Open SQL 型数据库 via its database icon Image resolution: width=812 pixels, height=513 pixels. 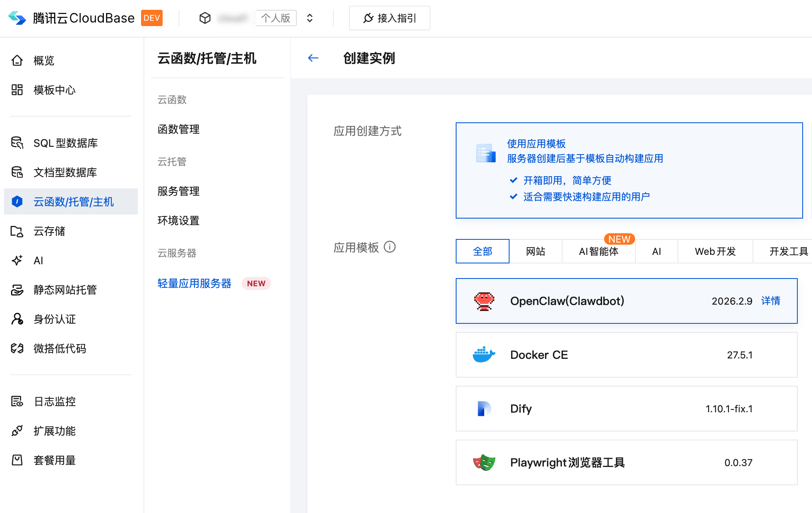(17, 143)
